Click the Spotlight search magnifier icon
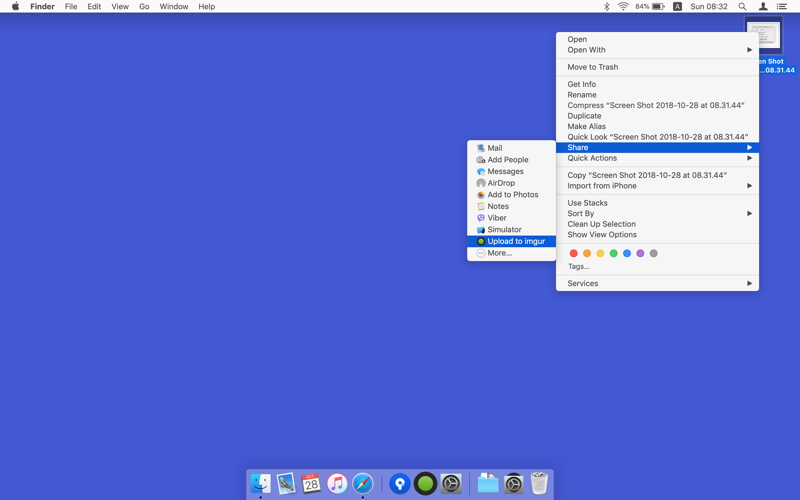The height and width of the screenshot is (500, 800). coord(742,7)
